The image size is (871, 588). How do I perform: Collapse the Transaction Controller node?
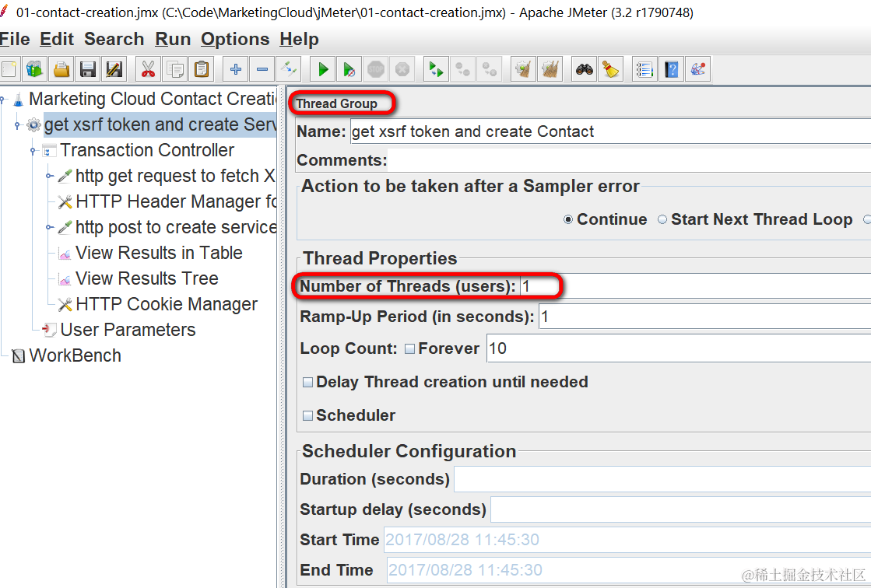[x=33, y=150]
